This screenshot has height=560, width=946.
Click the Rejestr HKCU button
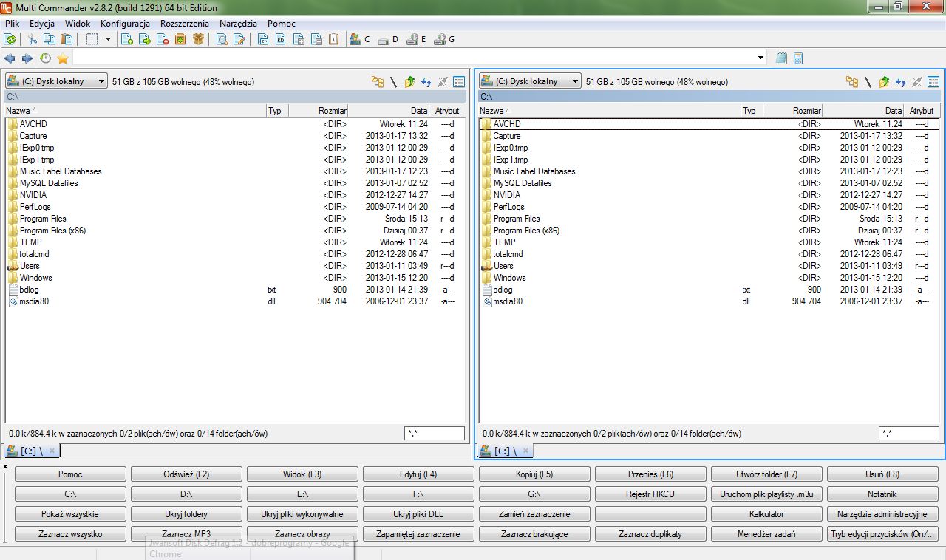point(650,494)
